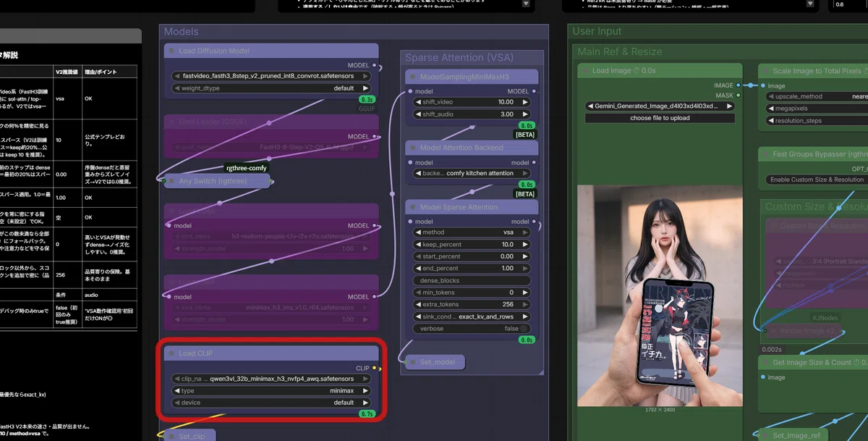Open the sink_cond dropdown showing exact_kv_and_rows

click(x=472, y=316)
